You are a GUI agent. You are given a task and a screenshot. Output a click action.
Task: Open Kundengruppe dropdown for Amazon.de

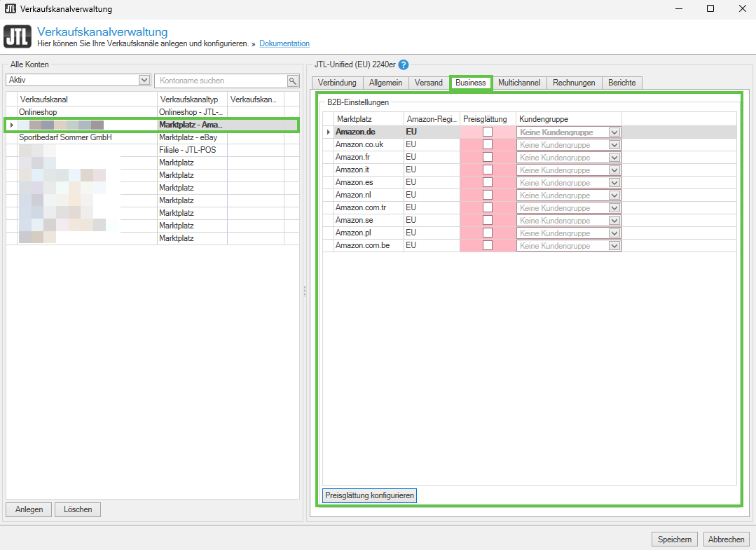614,132
